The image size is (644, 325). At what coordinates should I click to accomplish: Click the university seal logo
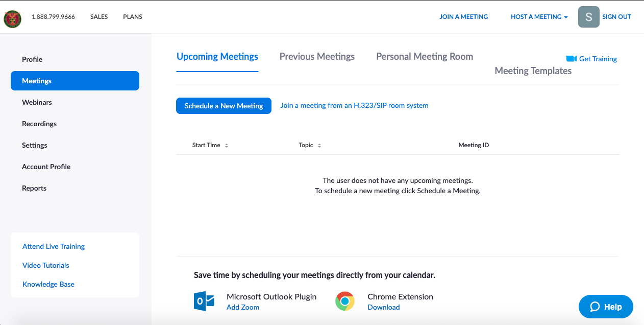point(12,19)
